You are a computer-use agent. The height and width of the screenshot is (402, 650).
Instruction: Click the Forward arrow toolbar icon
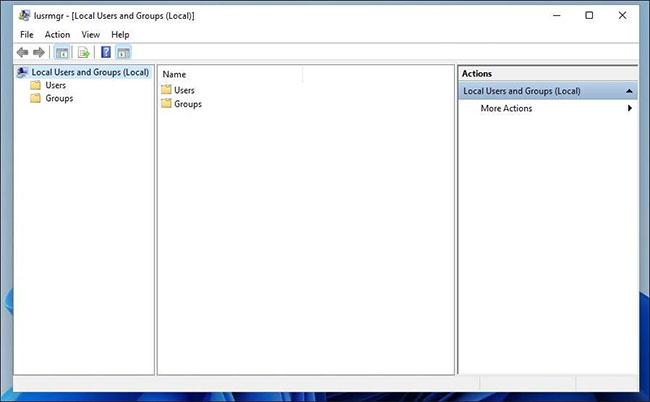pyautogui.click(x=39, y=52)
